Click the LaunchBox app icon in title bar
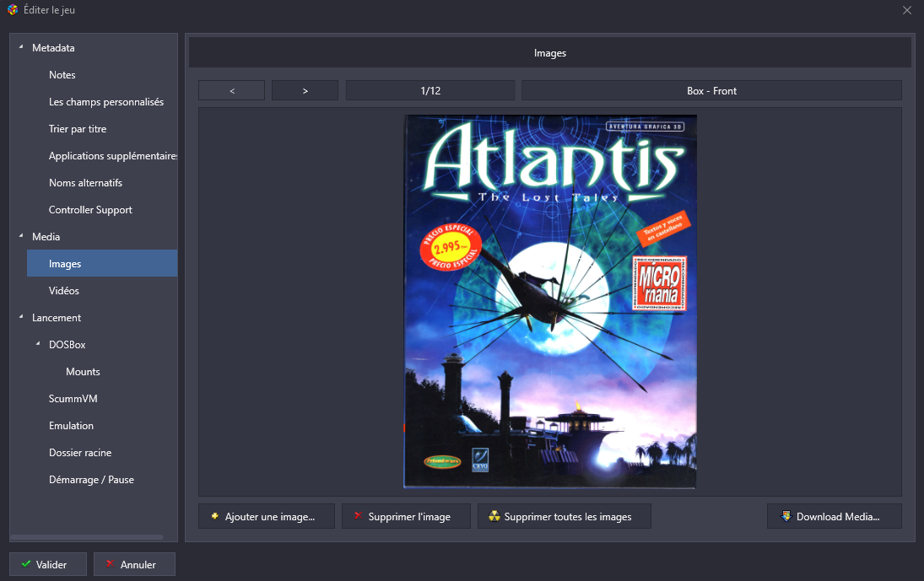This screenshot has height=581, width=924. [13, 10]
